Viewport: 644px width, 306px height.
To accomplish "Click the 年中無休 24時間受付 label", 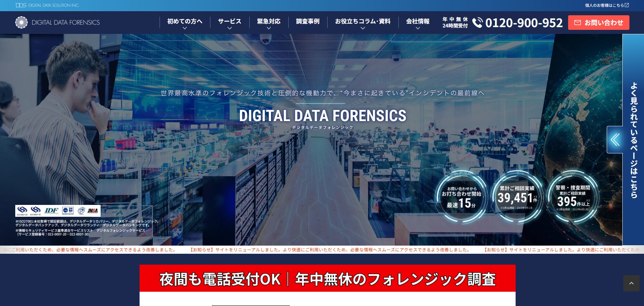I will (x=455, y=22).
